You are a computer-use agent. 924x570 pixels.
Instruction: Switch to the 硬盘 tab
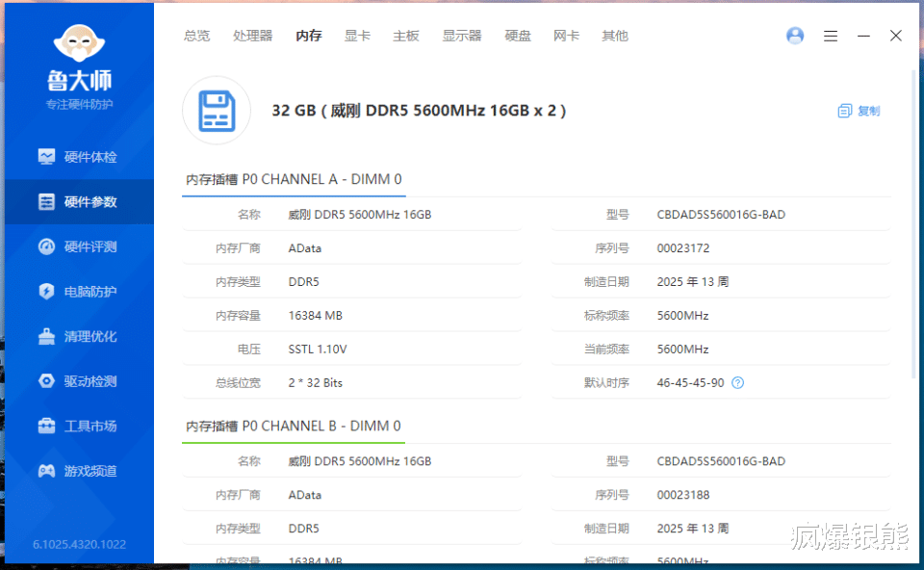[x=518, y=36]
